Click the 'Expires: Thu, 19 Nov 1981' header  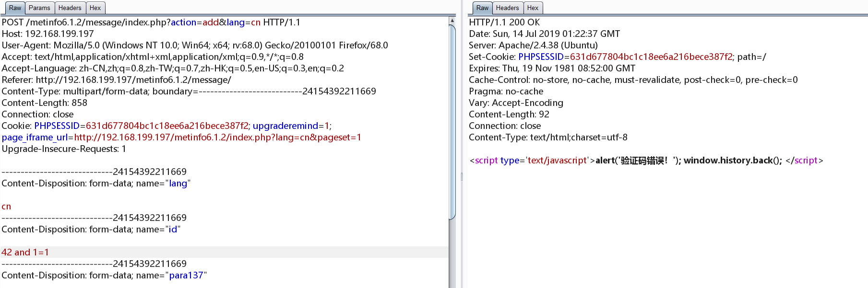pyautogui.click(x=552, y=69)
